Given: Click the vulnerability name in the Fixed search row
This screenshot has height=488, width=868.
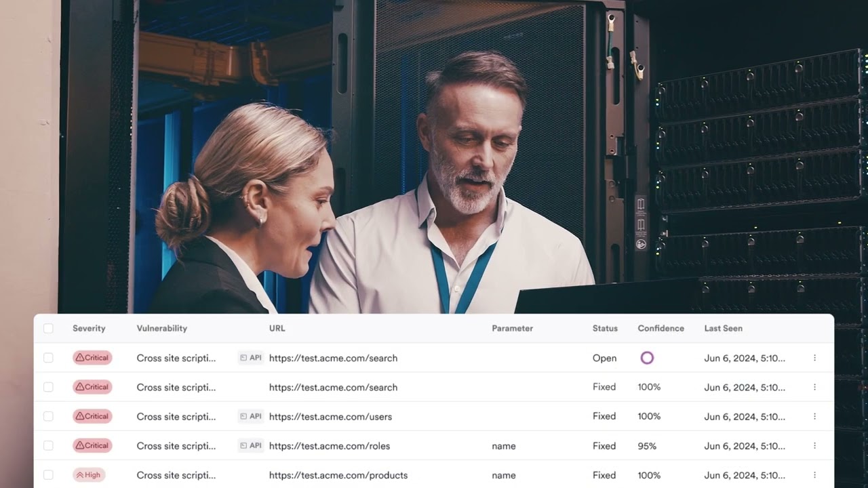Looking at the screenshot, I should tap(176, 387).
